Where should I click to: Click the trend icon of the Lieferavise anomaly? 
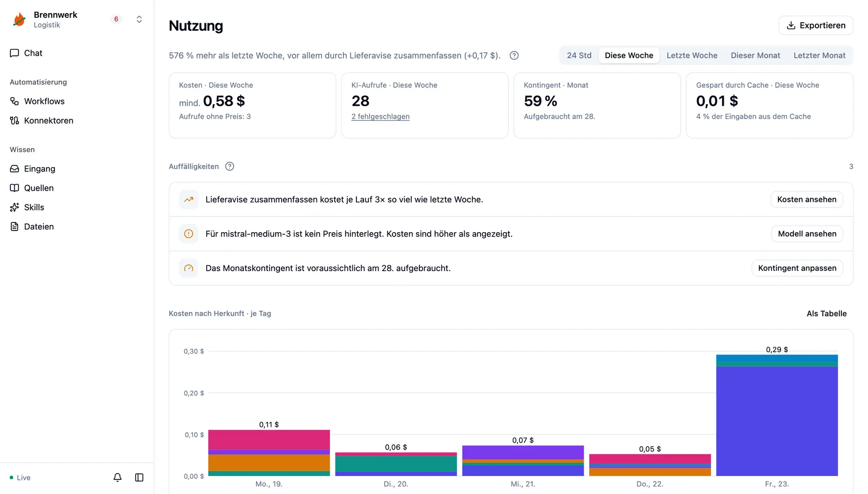click(189, 200)
